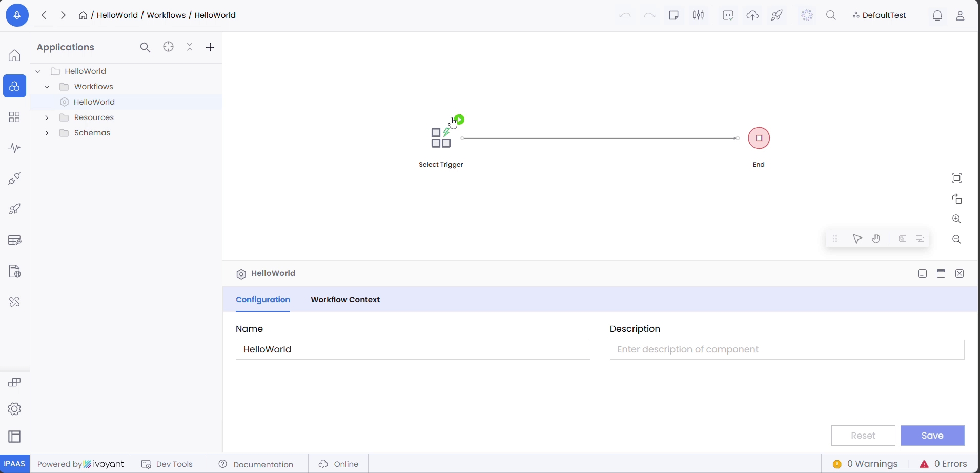Add new application with plus icon
The height and width of the screenshot is (473, 980).
point(210,48)
